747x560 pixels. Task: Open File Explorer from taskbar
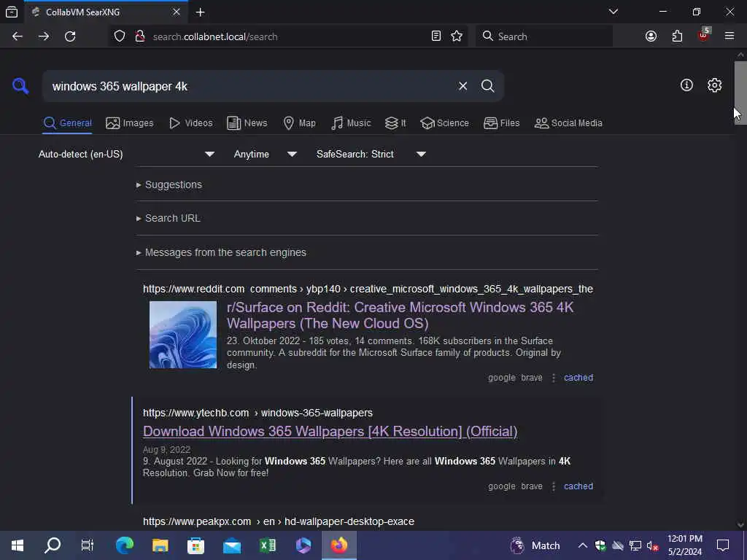tap(160, 545)
